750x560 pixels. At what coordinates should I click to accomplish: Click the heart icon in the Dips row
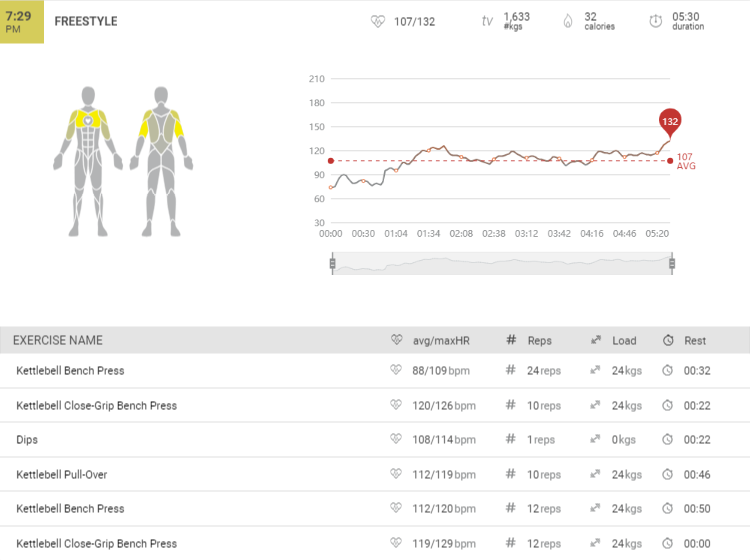click(396, 440)
